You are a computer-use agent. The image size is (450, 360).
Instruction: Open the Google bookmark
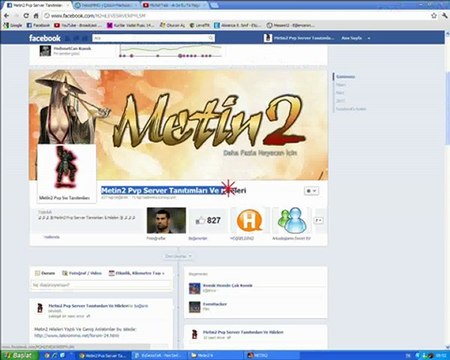tap(13, 25)
